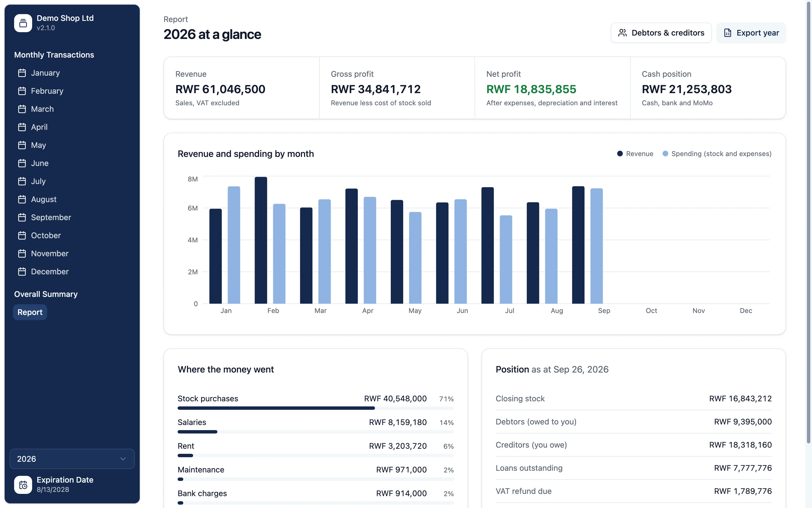Click the document icon in Export year
Image resolution: width=812 pixels, height=508 pixels.
(727, 33)
